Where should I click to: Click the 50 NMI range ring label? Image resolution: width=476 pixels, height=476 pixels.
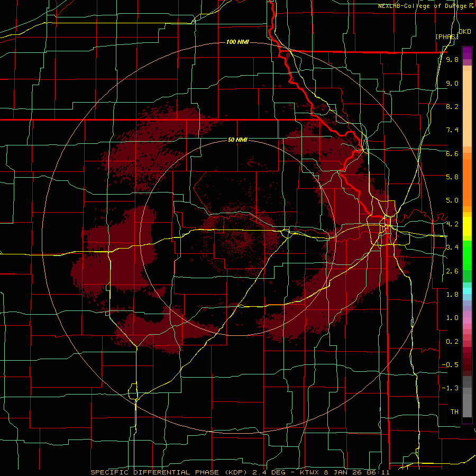(237, 140)
